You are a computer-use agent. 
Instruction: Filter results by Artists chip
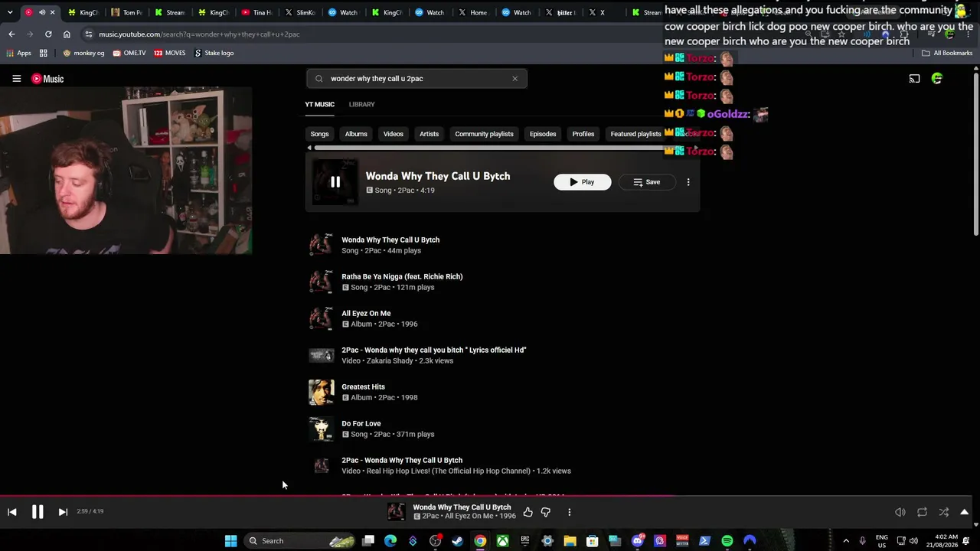[429, 134]
